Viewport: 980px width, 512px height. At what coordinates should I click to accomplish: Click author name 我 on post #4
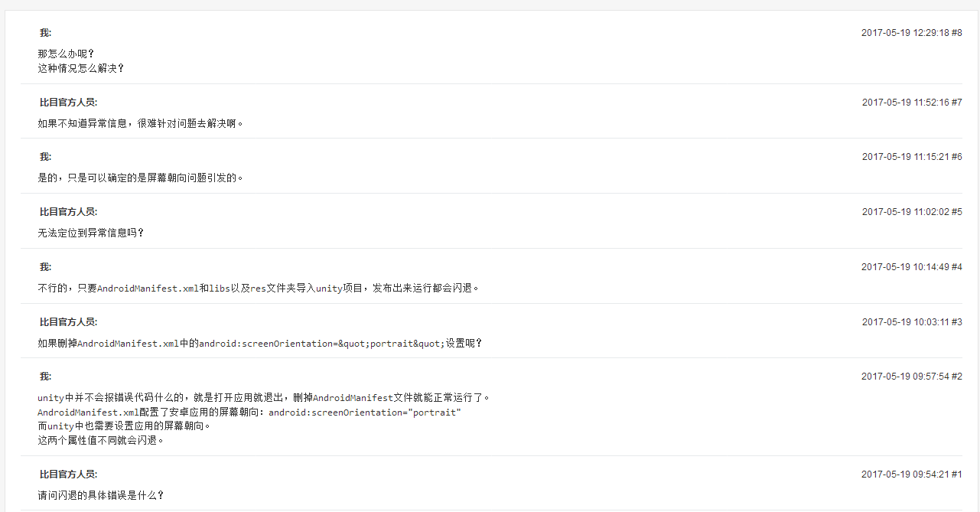(x=45, y=267)
